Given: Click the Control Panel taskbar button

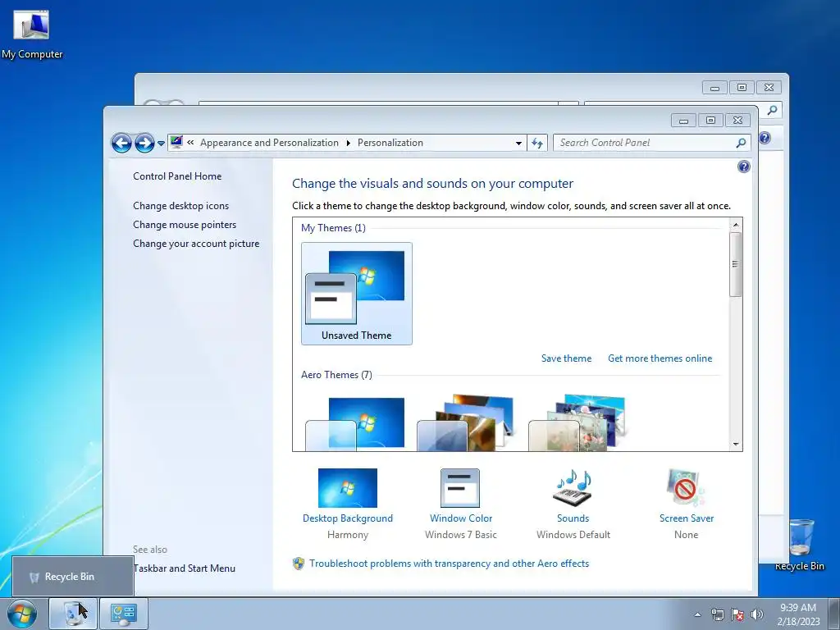Looking at the screenshot, I should 124,614.
